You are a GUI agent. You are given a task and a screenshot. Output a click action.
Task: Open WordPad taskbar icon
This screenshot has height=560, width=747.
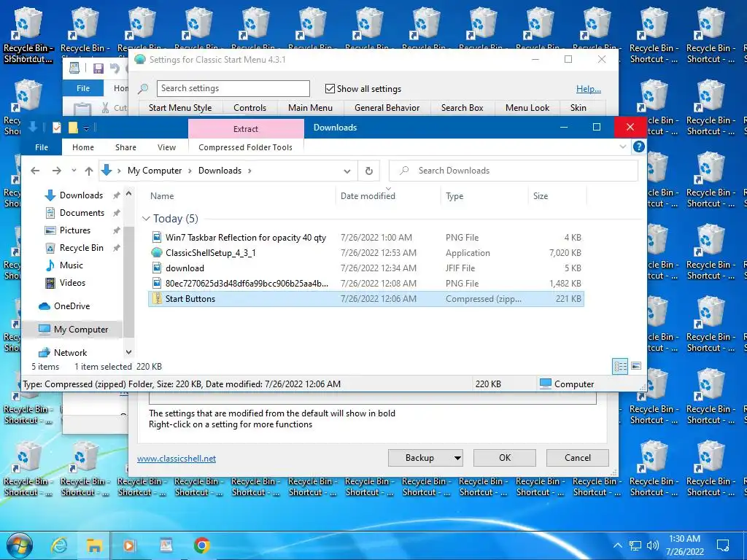click(x=166, y=545)
